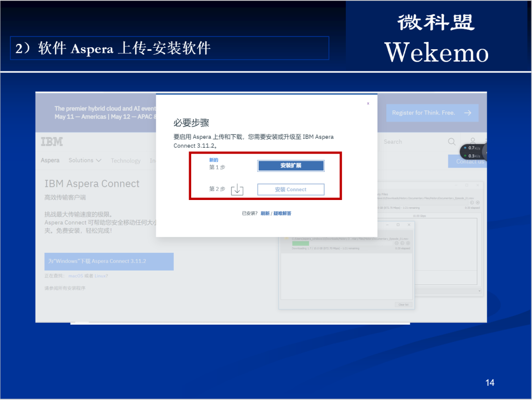This screenshot has height=400, width=532.
Task: Click the arrow icon on Register banner
Action: coord(468,113)
